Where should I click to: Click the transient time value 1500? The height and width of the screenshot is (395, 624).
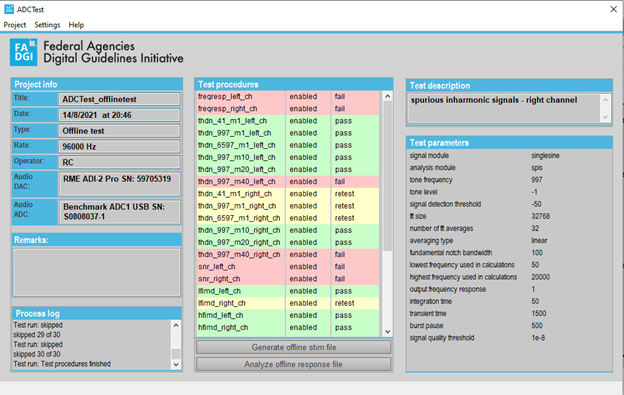[539, 313]
